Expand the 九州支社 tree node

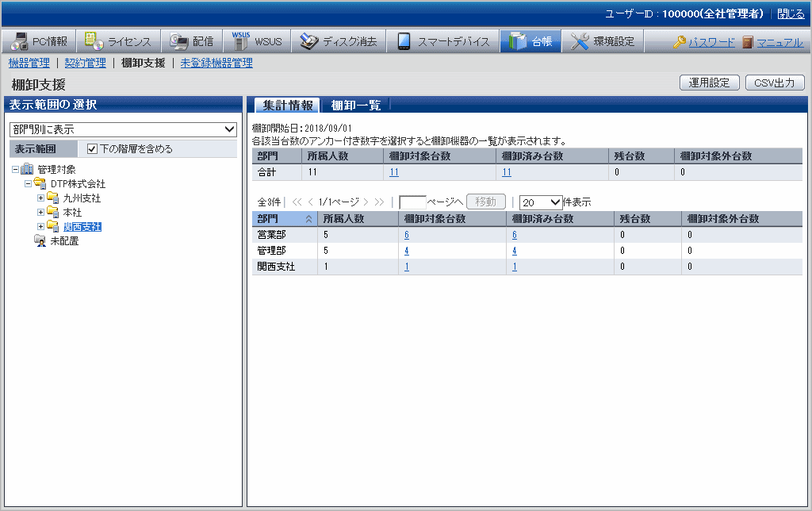click(41, 198)
